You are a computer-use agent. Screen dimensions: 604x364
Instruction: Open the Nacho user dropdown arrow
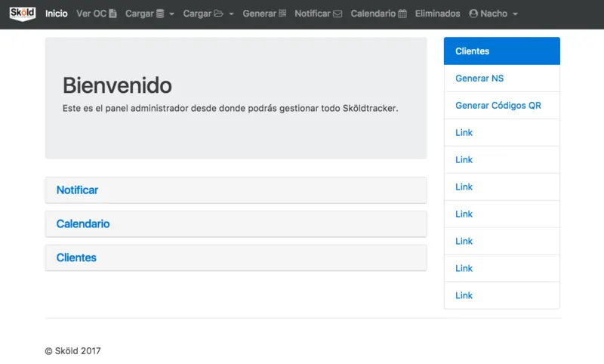pos(515,14)
